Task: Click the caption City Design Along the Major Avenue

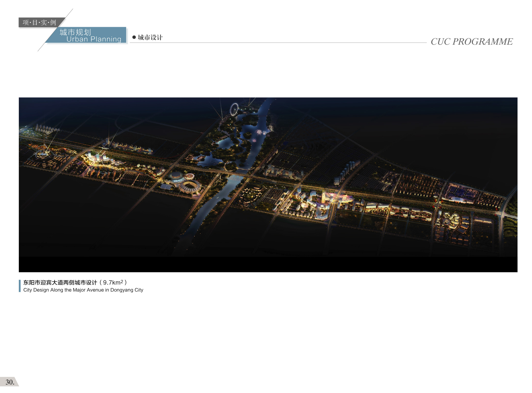Action: pyautogui.click(x=83, y=290)
